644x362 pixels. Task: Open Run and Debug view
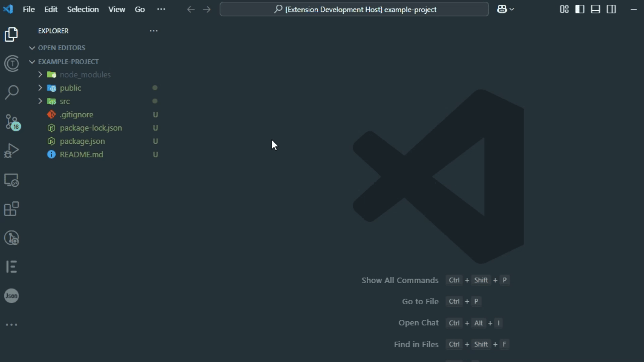coord(12,150)
